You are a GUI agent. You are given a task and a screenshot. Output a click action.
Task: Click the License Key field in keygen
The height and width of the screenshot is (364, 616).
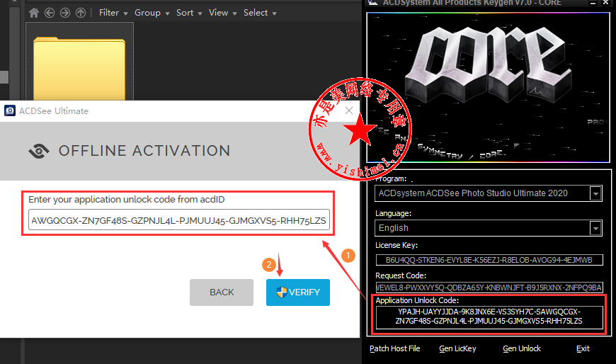point(489,260)
